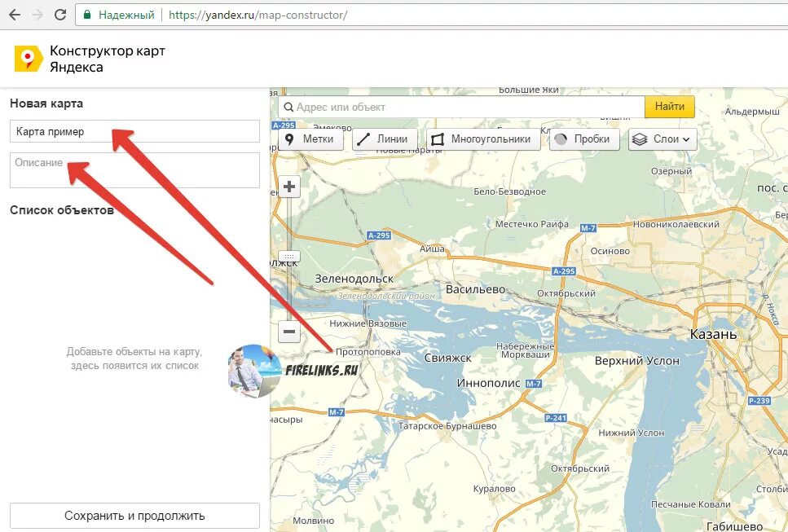Click the Местечко Раифа map label
The width and height of the screenshot is (788, 532).
(x=531, y=224)
